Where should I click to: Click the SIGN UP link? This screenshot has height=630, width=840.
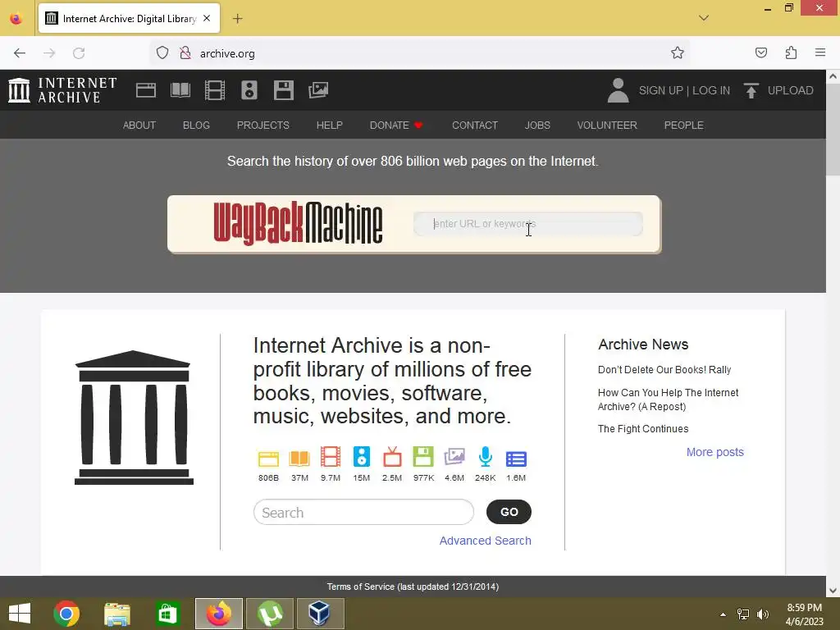pos(660,90)
